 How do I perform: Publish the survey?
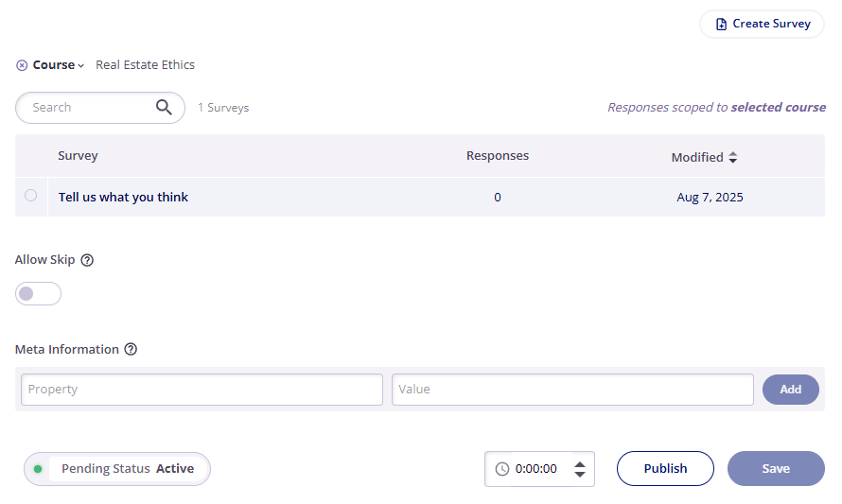pos(665,469)
